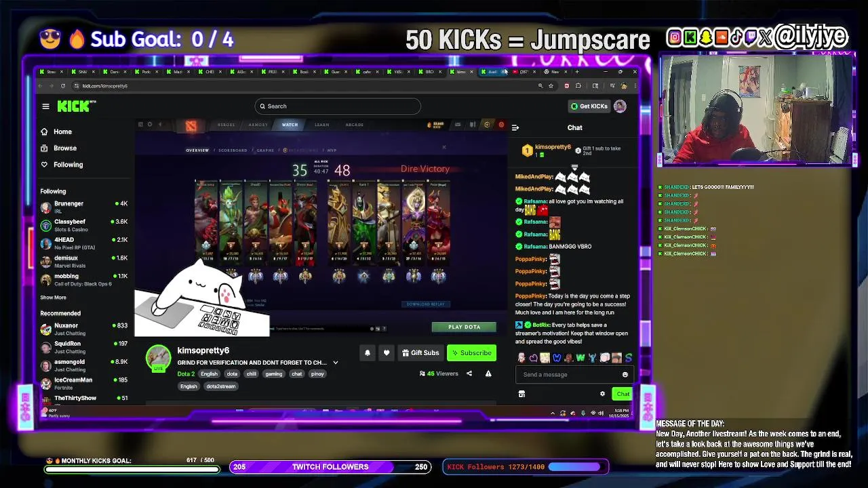The width and height of the screenshot is (868, 488).
Task: Click the Dota 2 category link
Action: [186, 374]
